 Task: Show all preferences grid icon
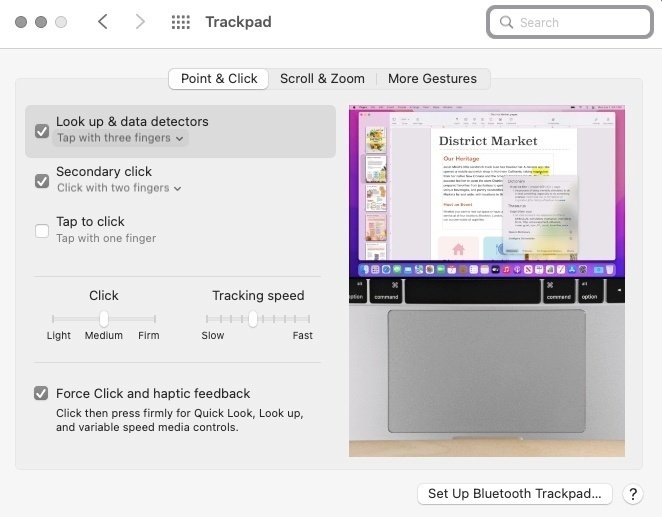point(181,22)
